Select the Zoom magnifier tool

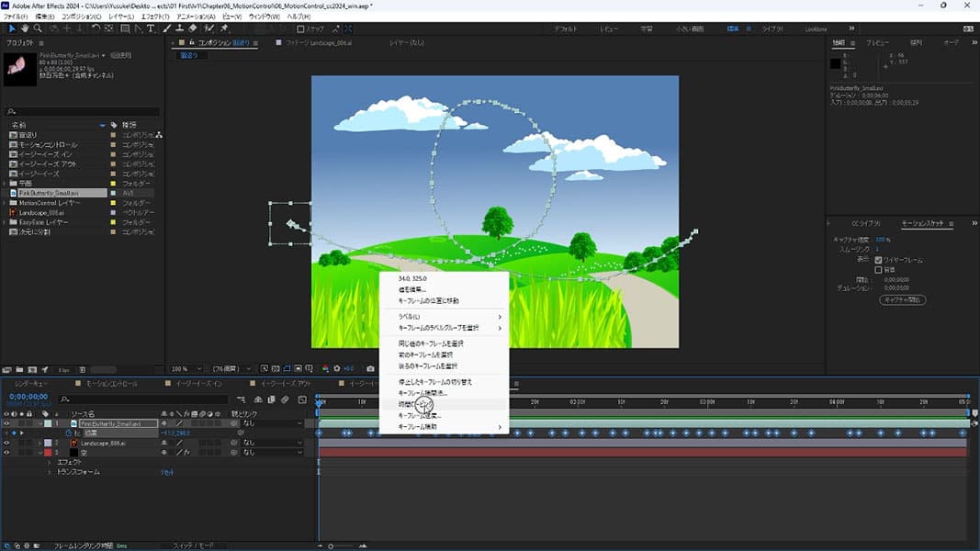[x=37, y=28]
